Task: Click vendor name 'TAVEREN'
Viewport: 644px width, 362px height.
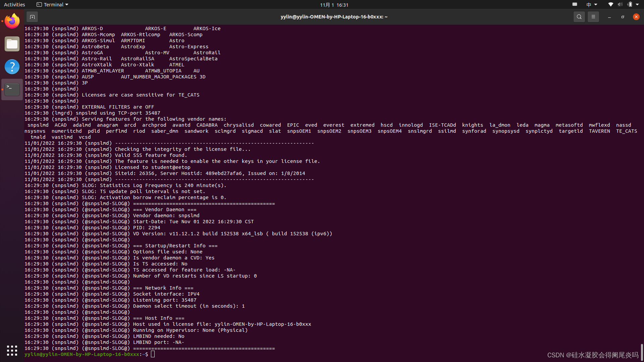Action: click(x=599, y=131)
